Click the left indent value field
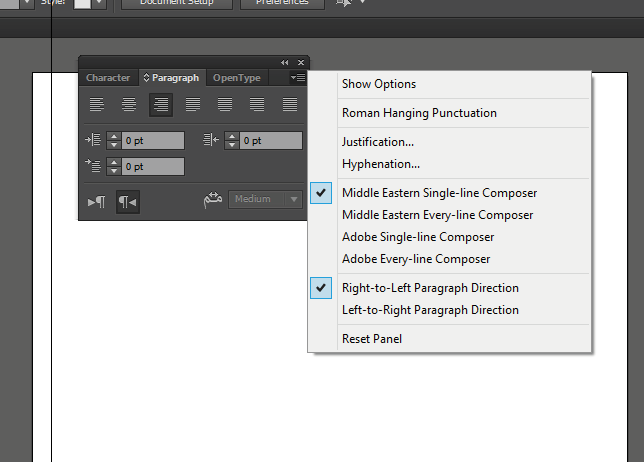644x462 pixels. point(153,140)
